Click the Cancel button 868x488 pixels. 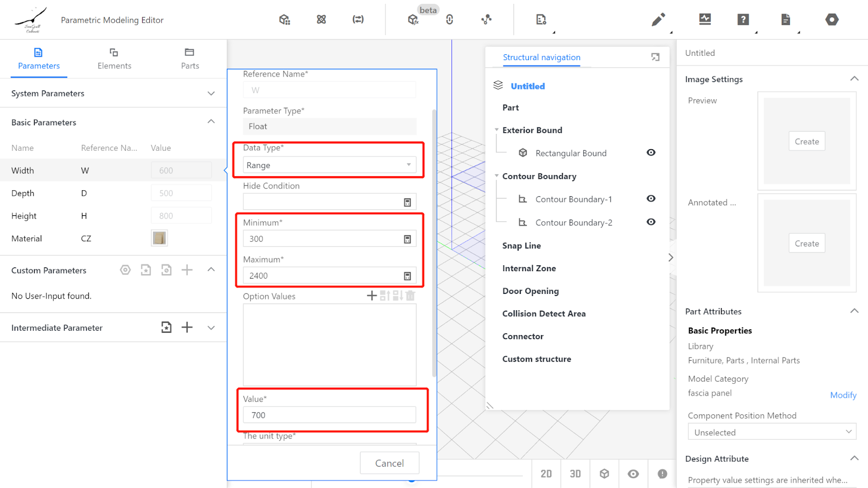click(x=389, y=463)
